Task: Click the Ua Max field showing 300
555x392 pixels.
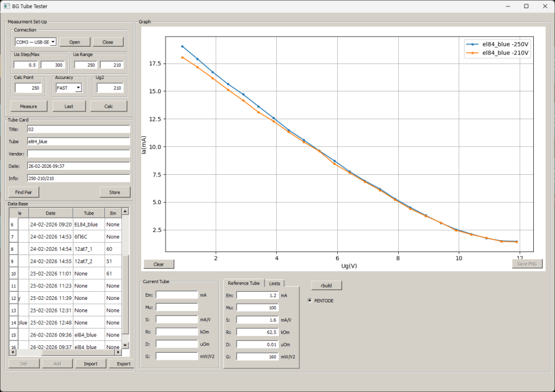Action: [53, 65]
